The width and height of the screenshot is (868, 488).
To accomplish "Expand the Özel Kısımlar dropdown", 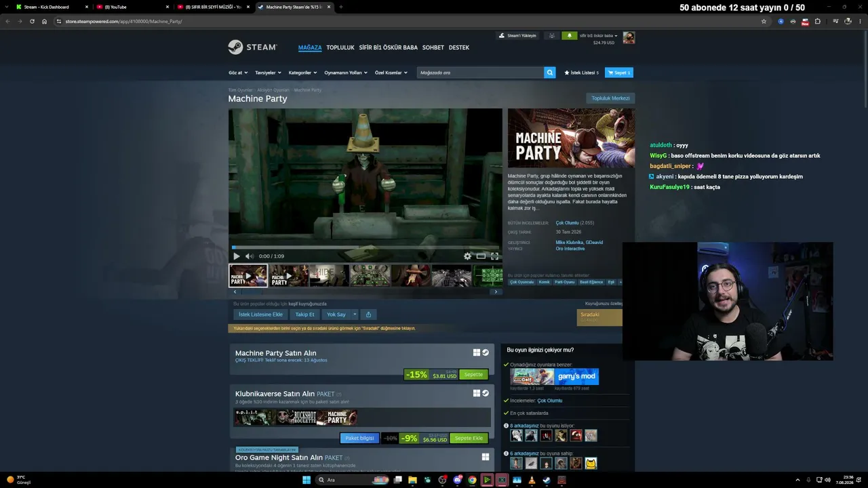I will click(x=391, y=73).
